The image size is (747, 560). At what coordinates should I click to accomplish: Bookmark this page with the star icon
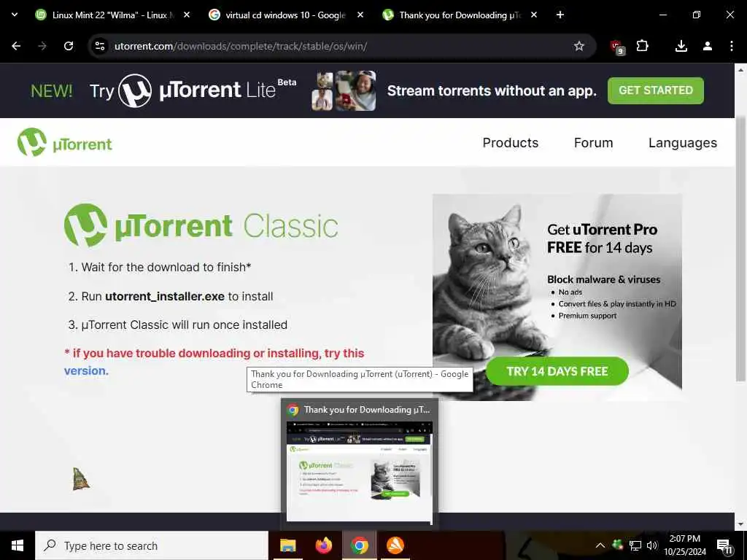[578, 46]
